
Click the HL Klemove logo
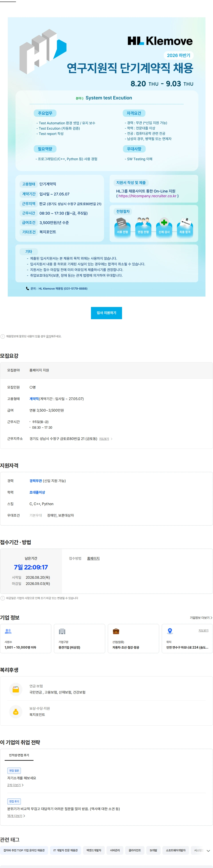click(160, 41)
